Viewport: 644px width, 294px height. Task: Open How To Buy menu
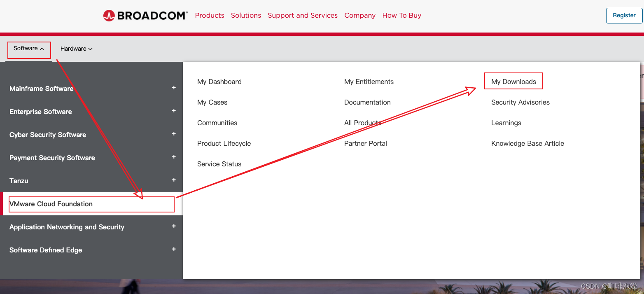tap(402, 15)
